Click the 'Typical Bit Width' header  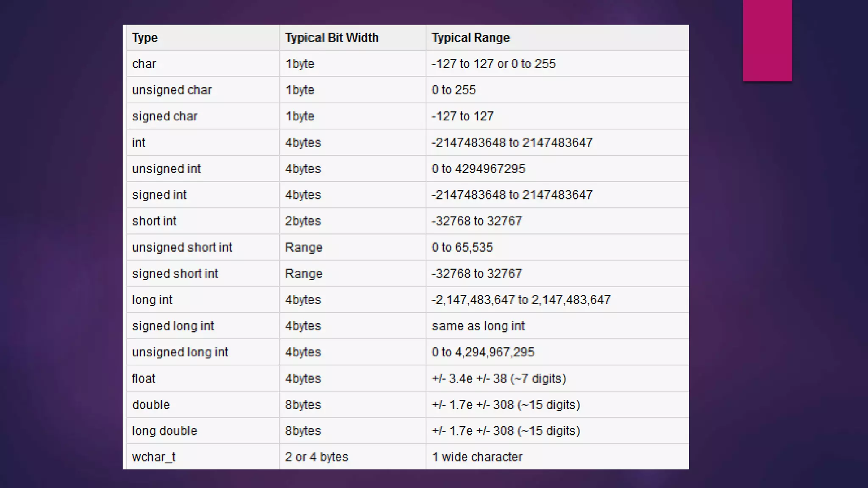click(x=331, y=38)
